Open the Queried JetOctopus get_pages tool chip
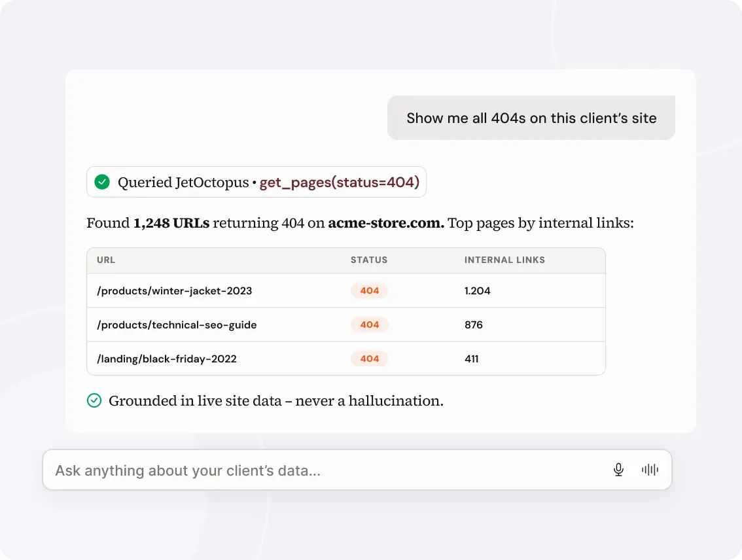This screenshot has width=742, height=560. [256, 182]
